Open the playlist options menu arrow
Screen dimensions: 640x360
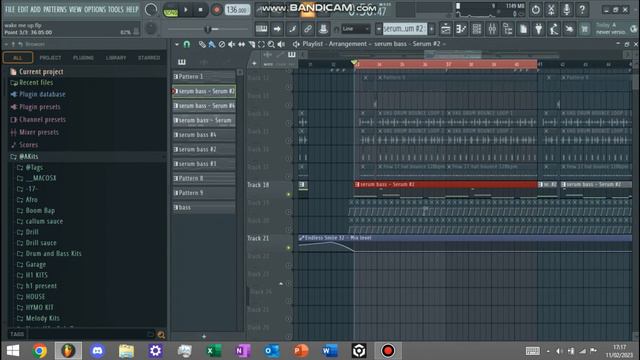(177, 44)
